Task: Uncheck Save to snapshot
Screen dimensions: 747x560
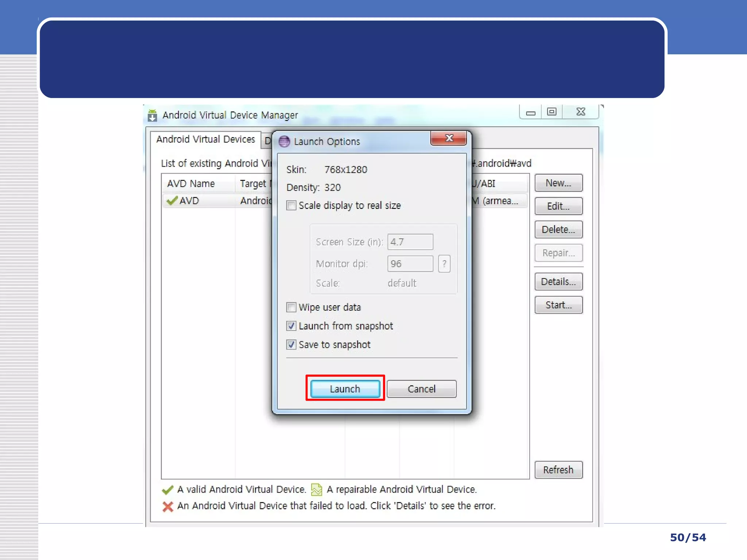Action: pyautogui.click(x=291, y=345)
